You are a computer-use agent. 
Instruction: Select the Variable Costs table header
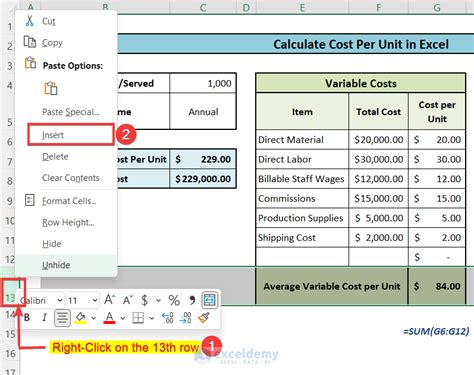[360, 83]
